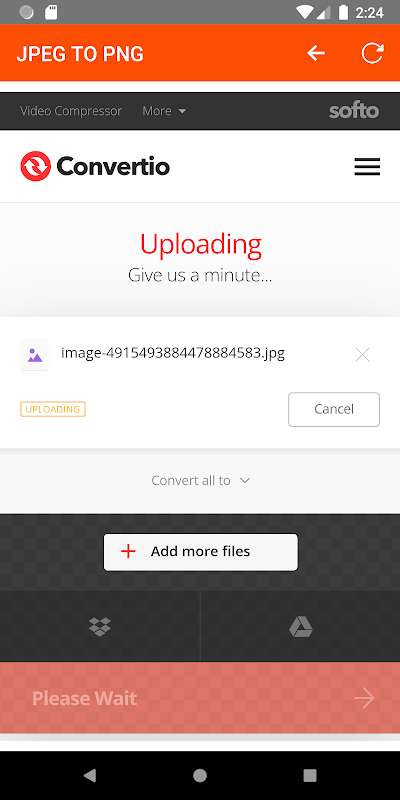Choose files from Google Drive icon
400x800 pixels.
point(301,626)
